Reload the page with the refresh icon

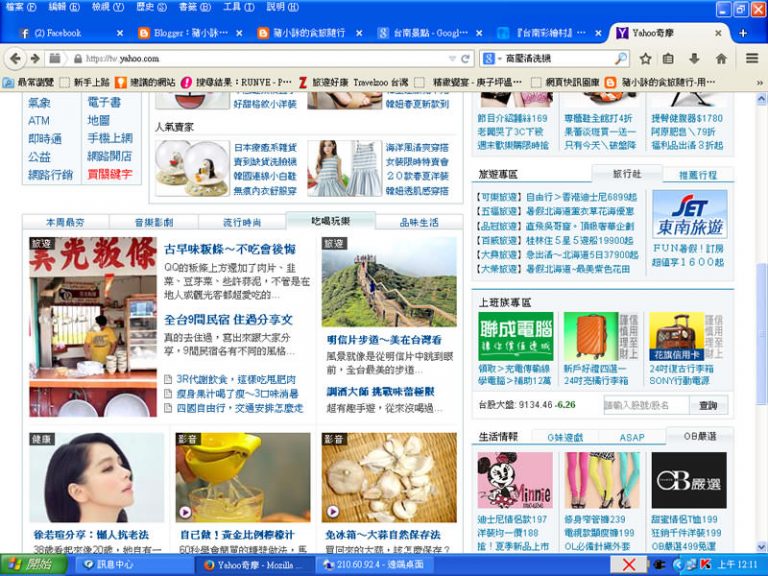[466, 58]
